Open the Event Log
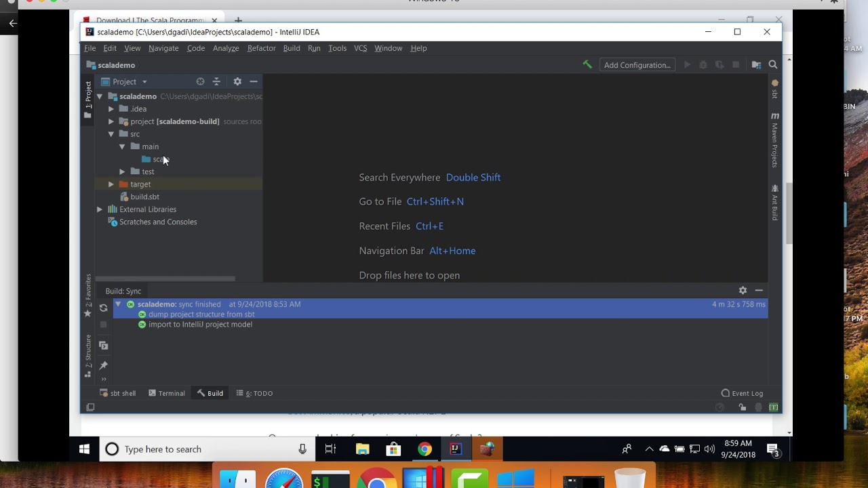 coord(742,393)
